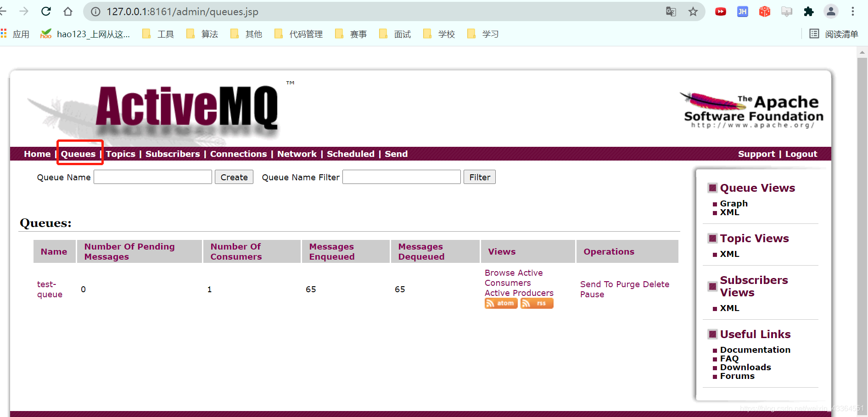Open the Downloads useful link
Viewport: 868px width, 417px height.
745,367
